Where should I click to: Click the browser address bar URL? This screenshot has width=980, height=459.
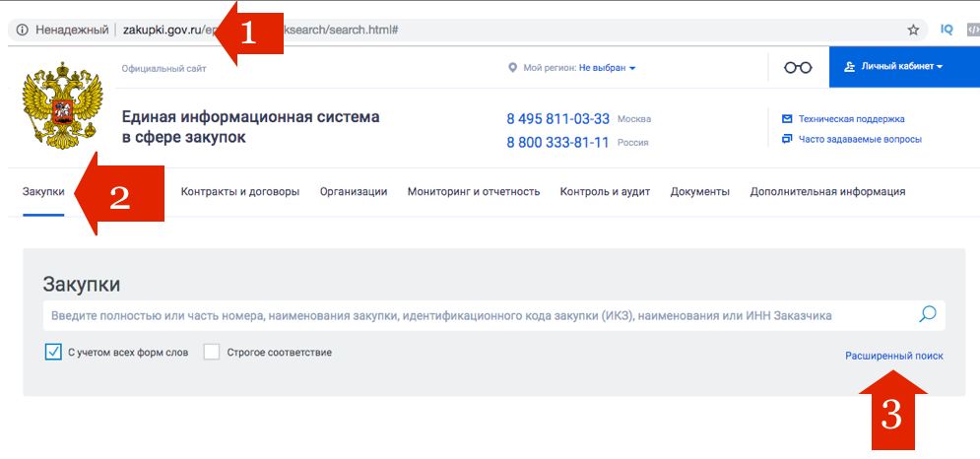tap(261, 30)
